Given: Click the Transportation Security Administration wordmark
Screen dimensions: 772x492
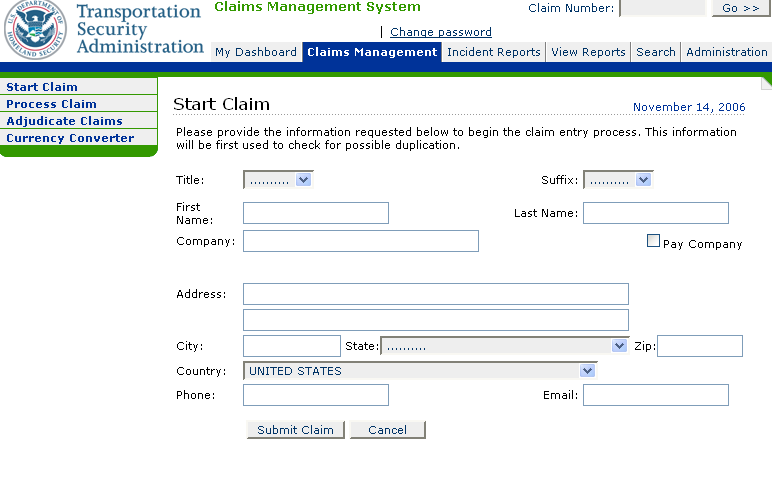Looking at the screenshot, I should pyautogui.click(x=140, y=29).
